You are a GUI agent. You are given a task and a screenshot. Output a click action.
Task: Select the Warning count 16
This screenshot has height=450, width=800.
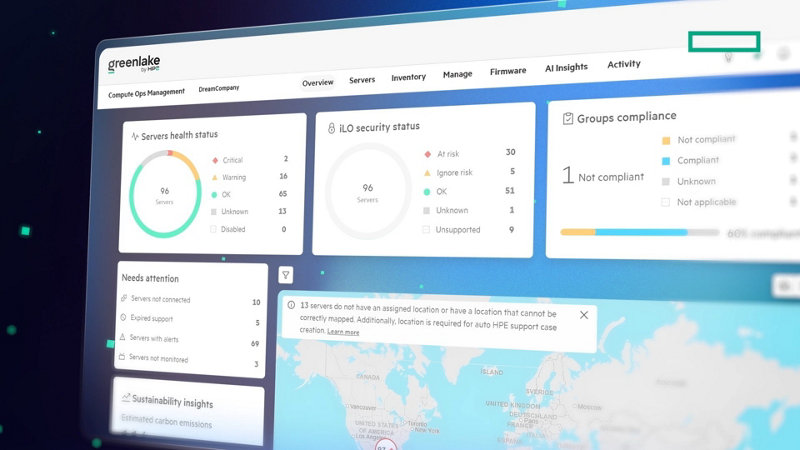pyautogui.click(x=283, y=176)
